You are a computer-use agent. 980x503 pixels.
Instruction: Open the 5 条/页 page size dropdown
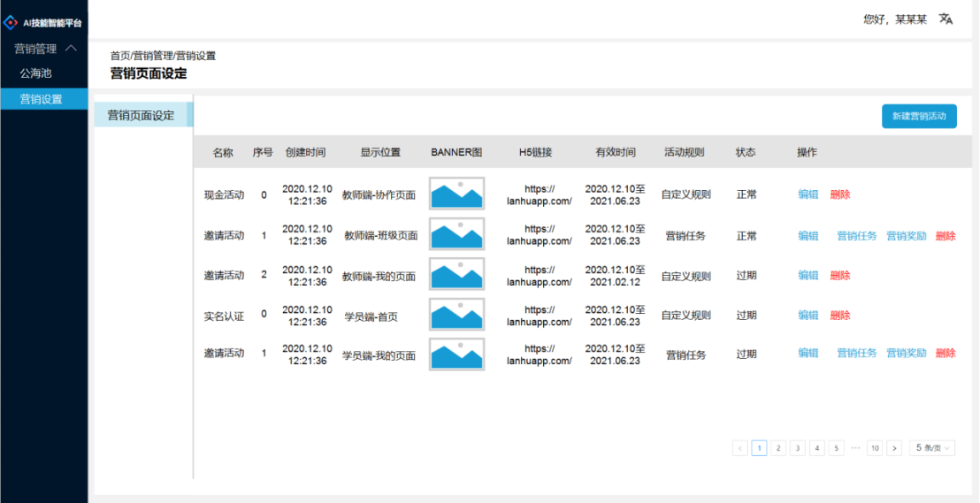(x=932, y=448)
